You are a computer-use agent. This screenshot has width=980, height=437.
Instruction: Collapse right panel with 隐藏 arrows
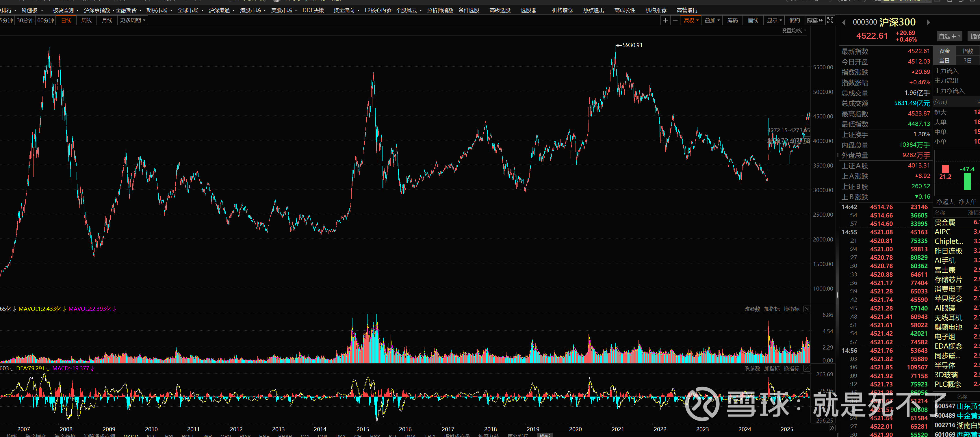click(815, 21)
